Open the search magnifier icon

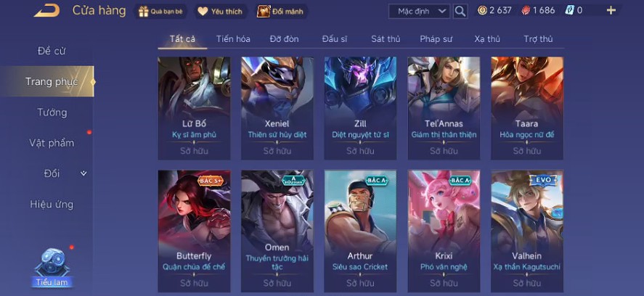(460, 11)
